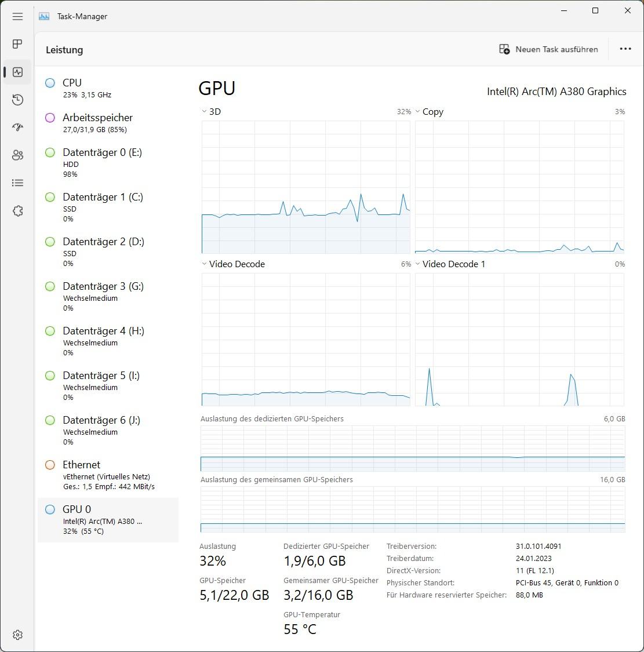Click the three-dots more options button
644x652 pixels.
pyautogui.click(x=625, y=49)
